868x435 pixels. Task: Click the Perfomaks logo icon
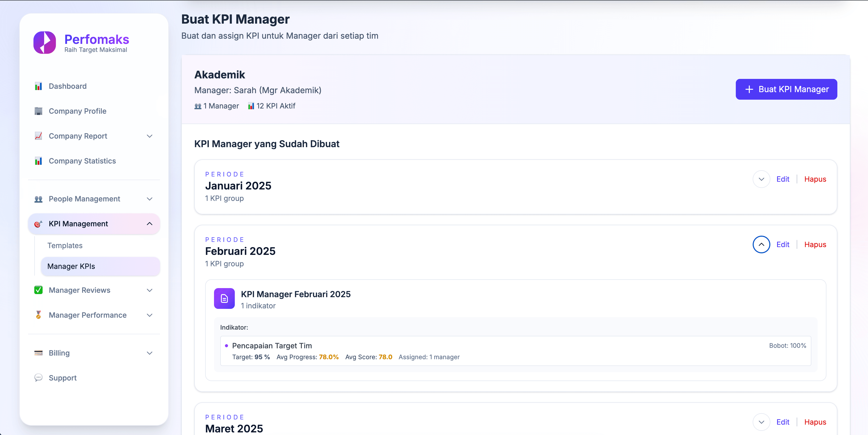click(44, 43)
